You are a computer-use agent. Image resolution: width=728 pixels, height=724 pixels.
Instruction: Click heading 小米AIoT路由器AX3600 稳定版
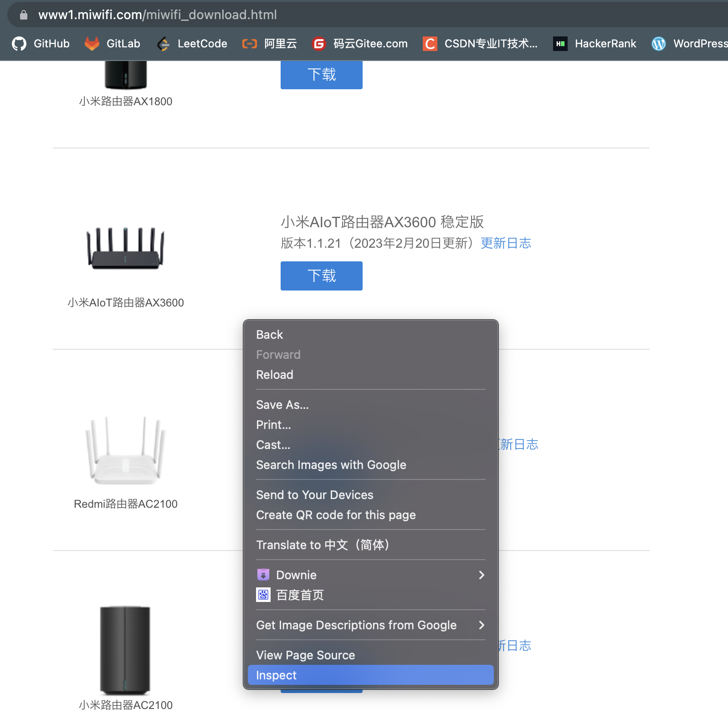click(x=382, y=222)
